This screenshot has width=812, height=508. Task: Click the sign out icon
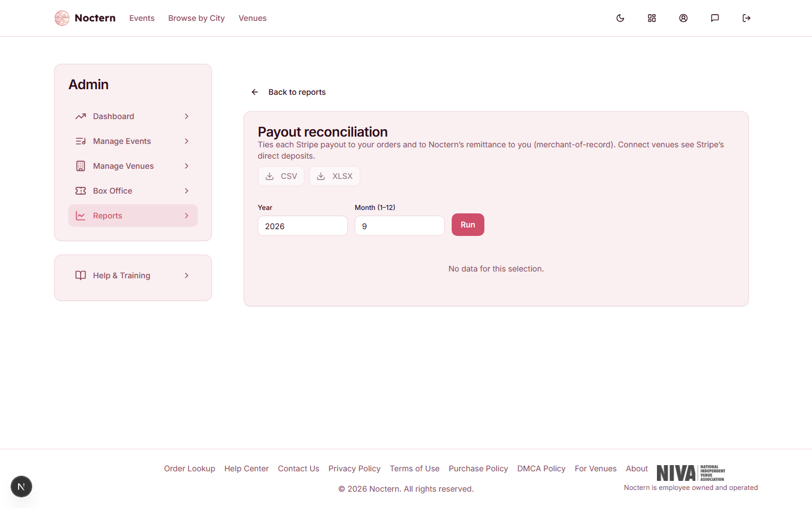click(x=747, y=18)
